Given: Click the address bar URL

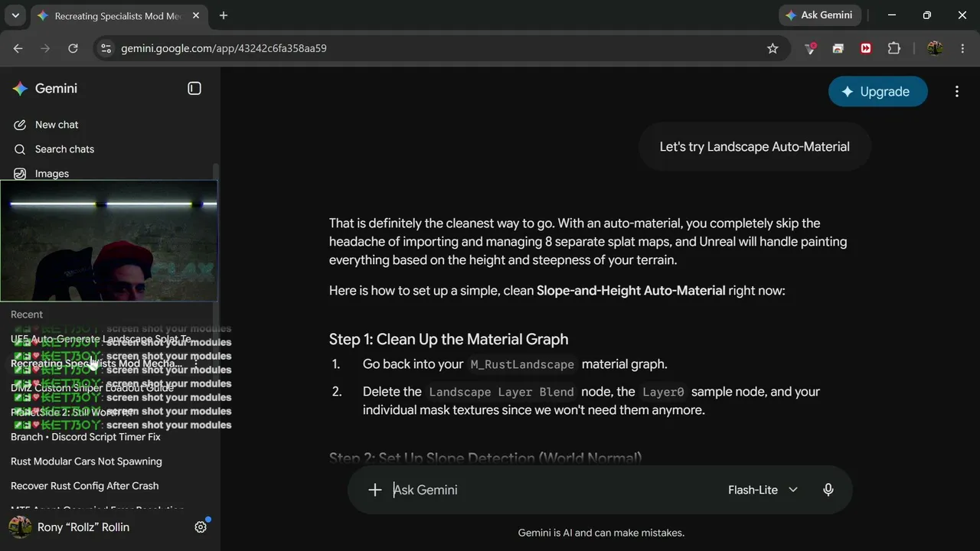Looking at the screenshot, I should [x=224, y=48].
